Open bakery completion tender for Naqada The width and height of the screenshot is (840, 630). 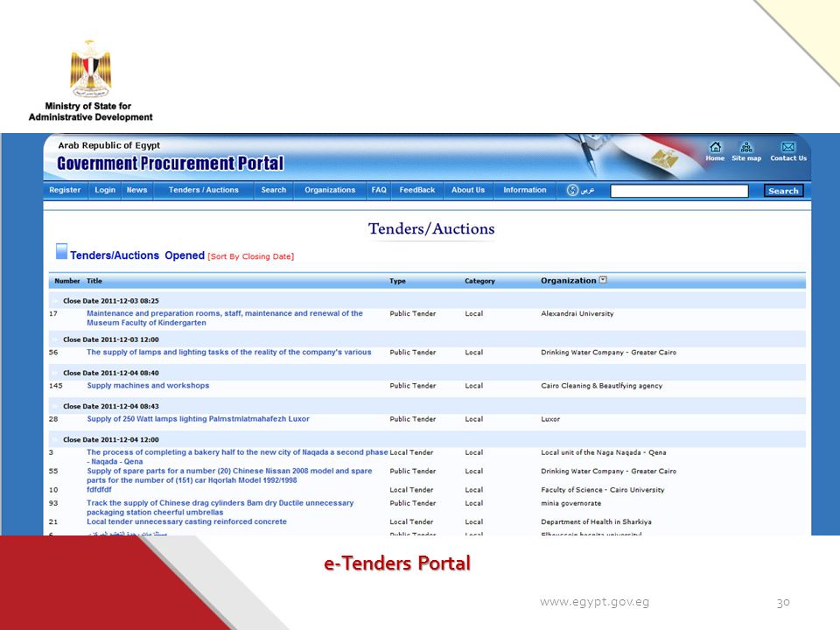tap(237, 457)
